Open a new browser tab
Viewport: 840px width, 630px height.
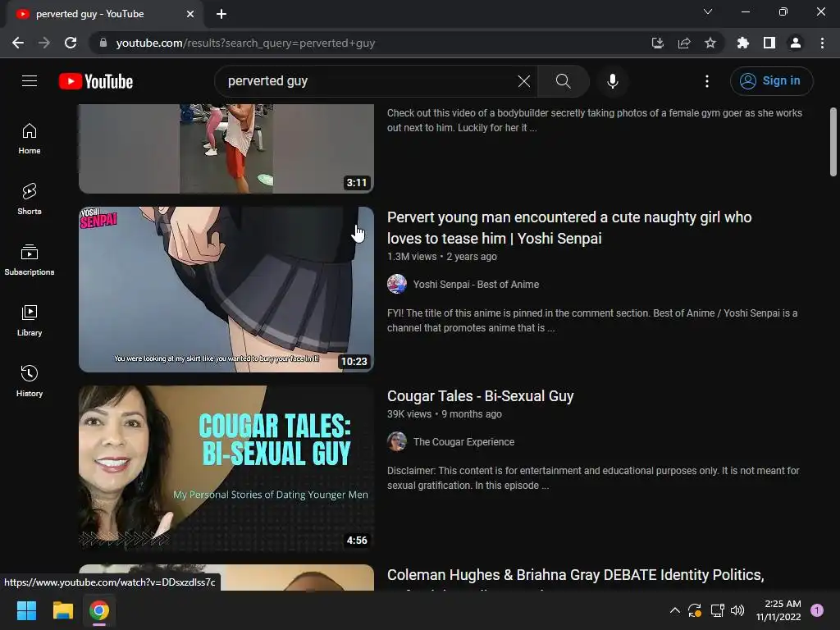pyautogui.click(x=221, y=14)
